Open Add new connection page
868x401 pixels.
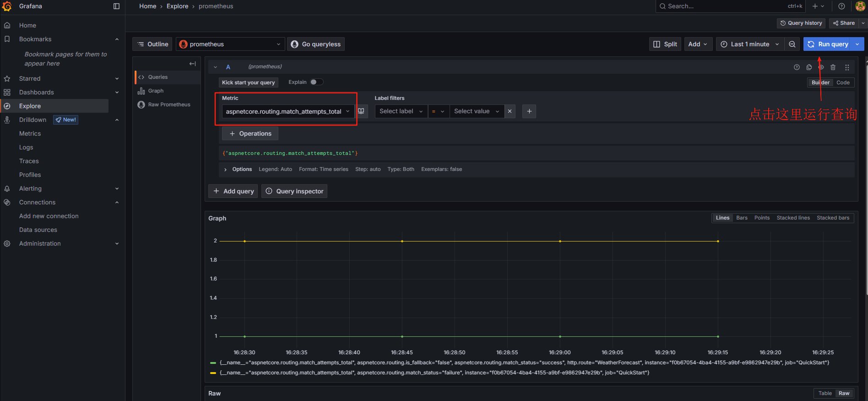(x=49, y=216)
